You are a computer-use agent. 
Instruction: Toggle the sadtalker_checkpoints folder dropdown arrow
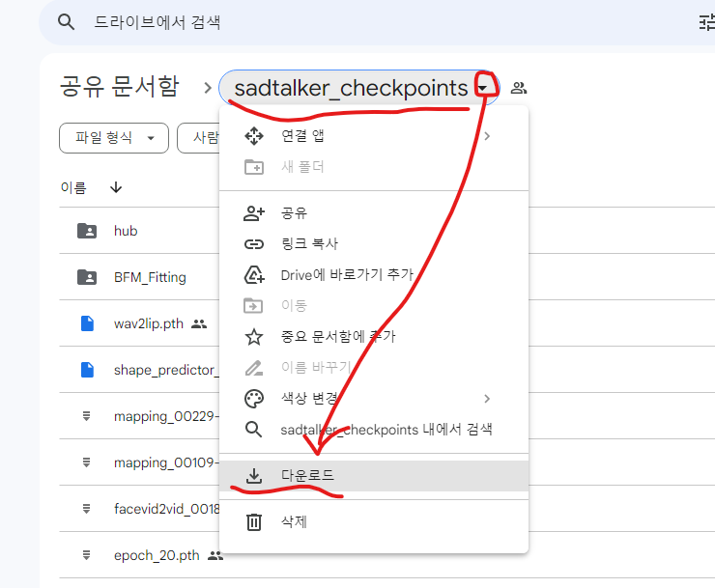pyautogui.click(x=483, y=88)
